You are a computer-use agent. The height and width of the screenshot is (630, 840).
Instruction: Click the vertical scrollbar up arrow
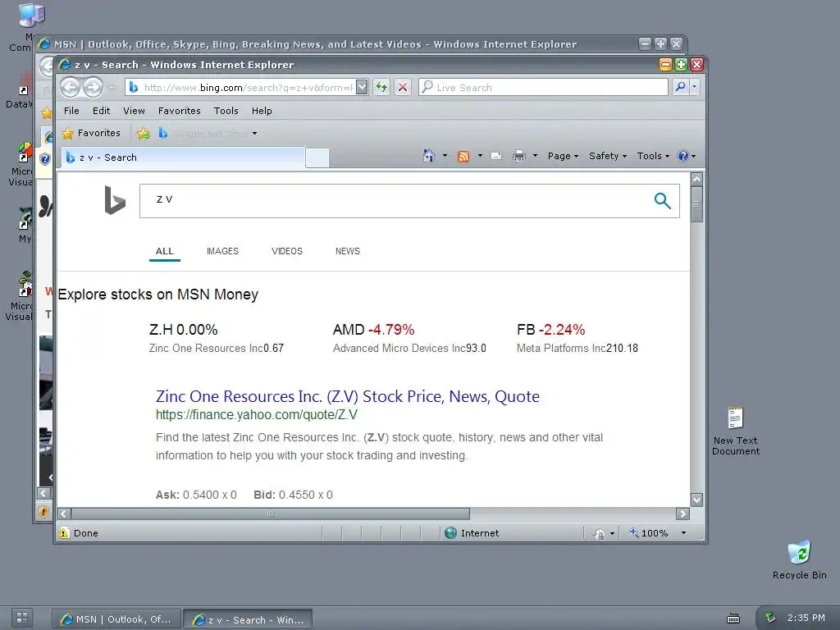click(696, 179)
